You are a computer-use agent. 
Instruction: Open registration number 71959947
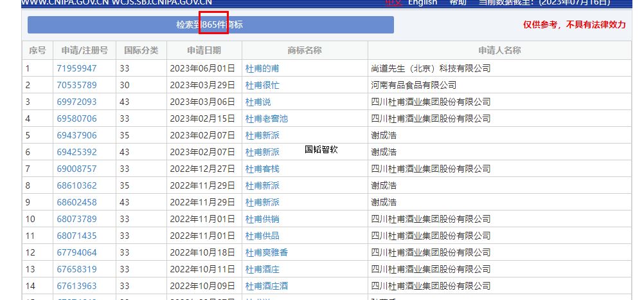pyautogui.click(x=76, y=68)
